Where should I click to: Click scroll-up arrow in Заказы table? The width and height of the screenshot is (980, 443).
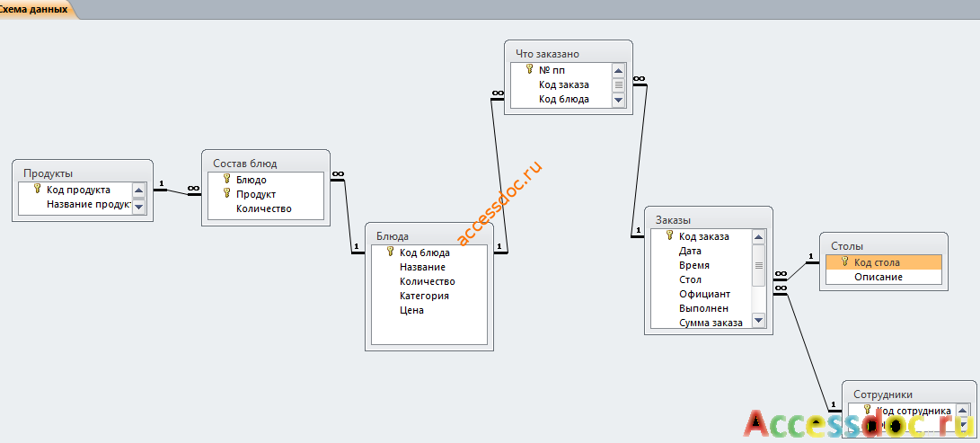pos(758,237)
